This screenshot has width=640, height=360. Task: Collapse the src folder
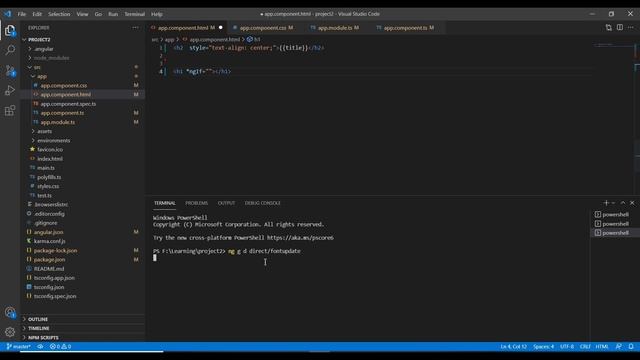point(82,67)
